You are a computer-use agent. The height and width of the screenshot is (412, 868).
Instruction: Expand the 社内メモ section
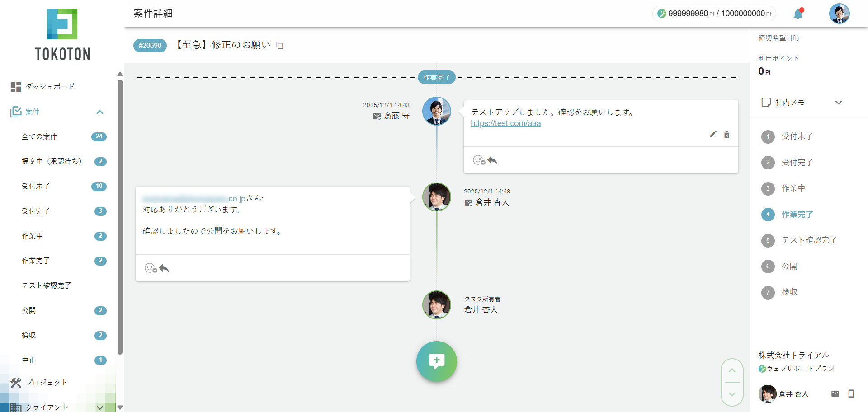(838, 103)
